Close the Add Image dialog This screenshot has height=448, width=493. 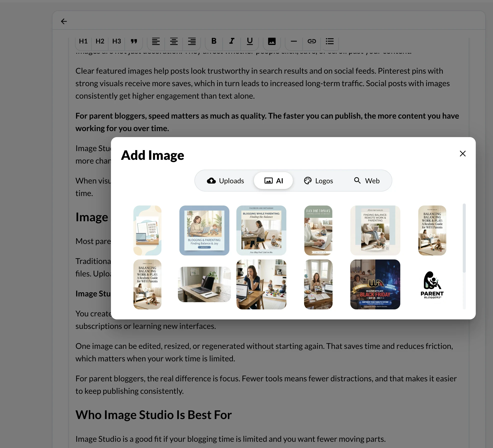463,154
